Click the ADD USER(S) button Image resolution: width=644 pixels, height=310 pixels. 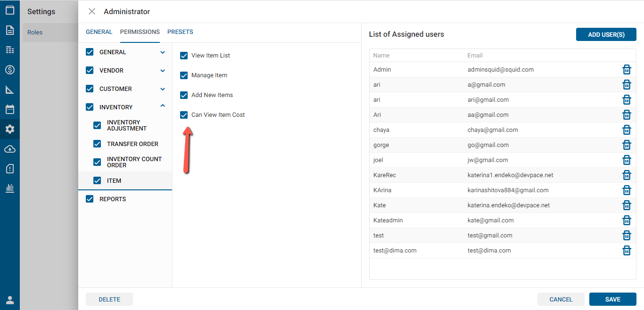click(606, 34)
